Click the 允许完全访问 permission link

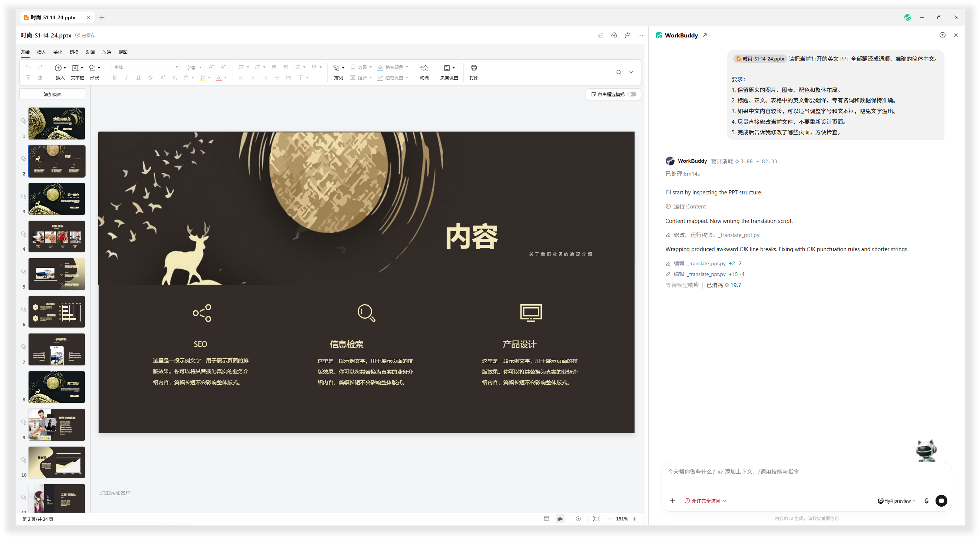pyautogui.click(x=705, y=501)
